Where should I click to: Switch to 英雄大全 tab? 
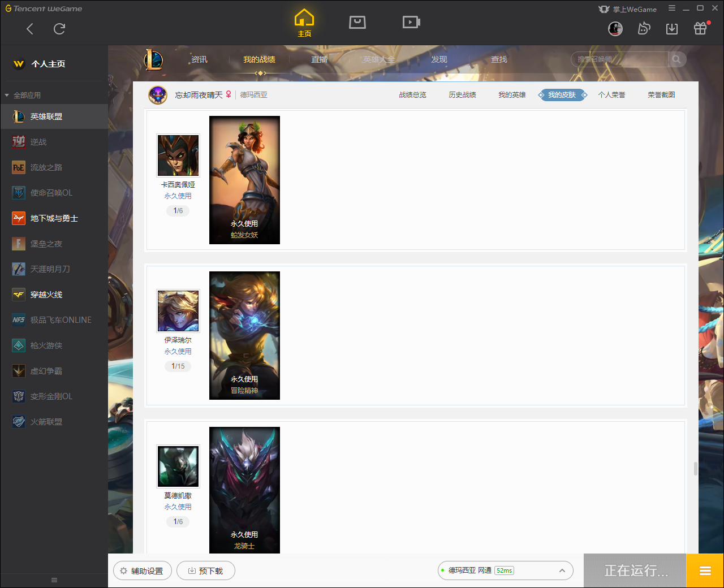[379, 59]
